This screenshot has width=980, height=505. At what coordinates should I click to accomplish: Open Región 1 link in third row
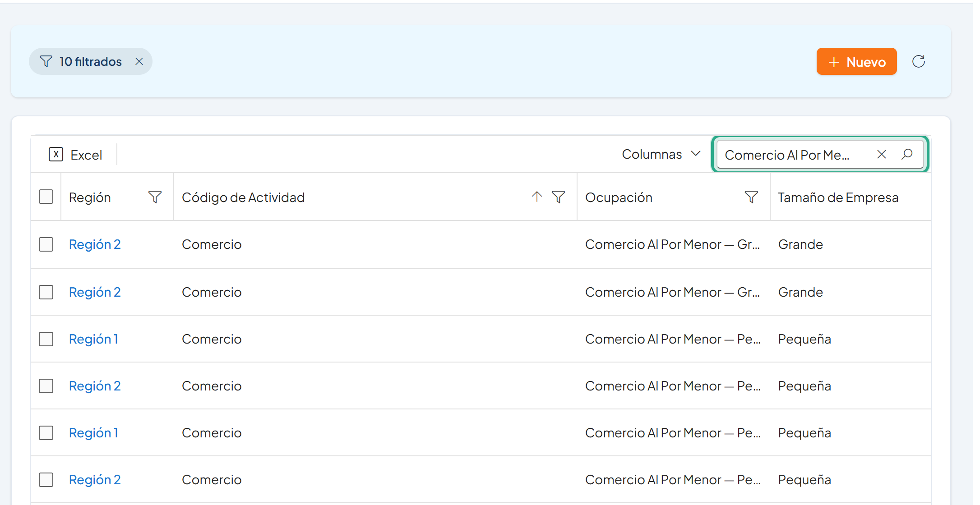click(x=93, y=339)
